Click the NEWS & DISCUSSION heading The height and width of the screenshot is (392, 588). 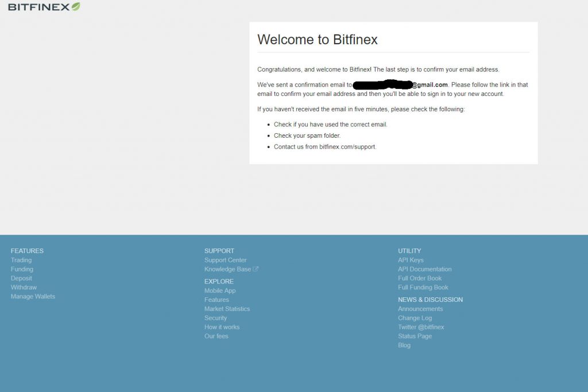430,300
